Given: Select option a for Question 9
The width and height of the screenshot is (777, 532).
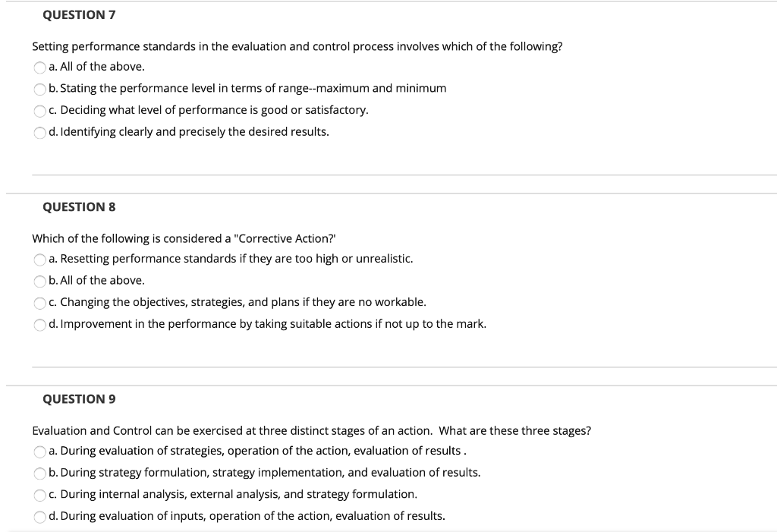Looking at the screenshot, I should coord(39,451).
